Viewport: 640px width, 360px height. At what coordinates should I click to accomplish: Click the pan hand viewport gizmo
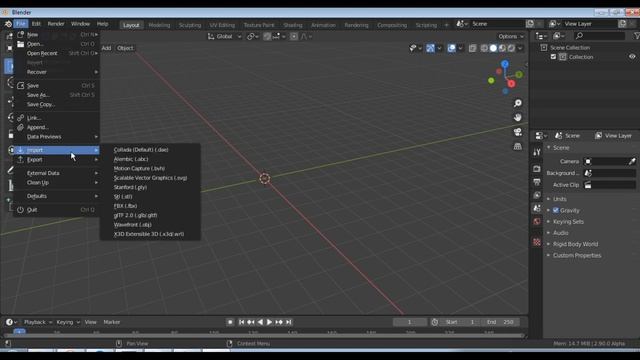click(x=518, y=118)
